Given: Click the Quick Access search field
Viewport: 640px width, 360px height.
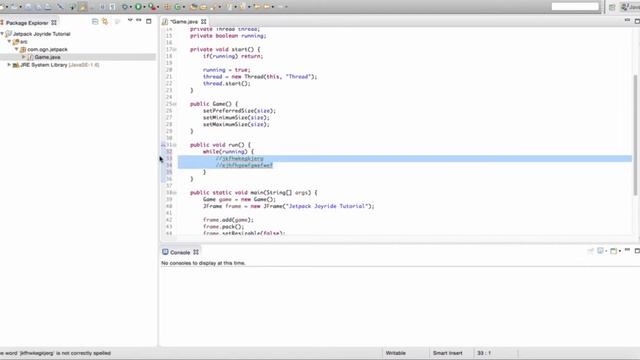Looking at the screenshot, I should pos(575,7).
